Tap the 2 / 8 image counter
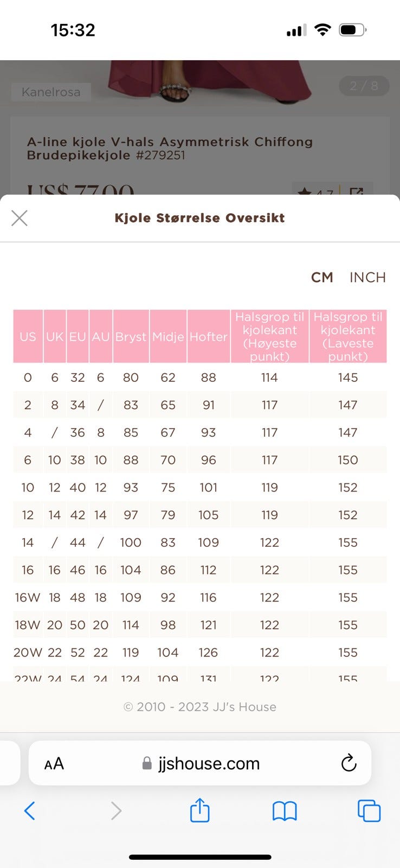This screenshot has height=868, width=400. [364, 86]
